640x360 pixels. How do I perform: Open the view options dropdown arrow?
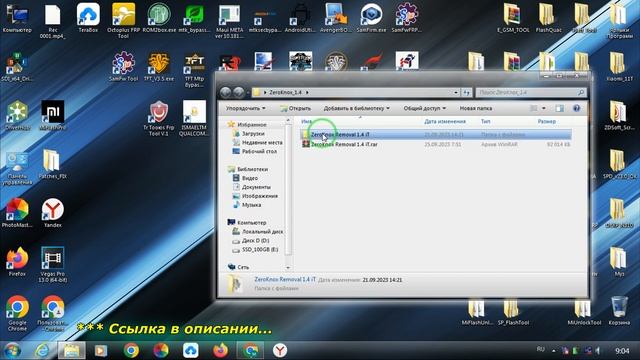[x=544, y=108]
